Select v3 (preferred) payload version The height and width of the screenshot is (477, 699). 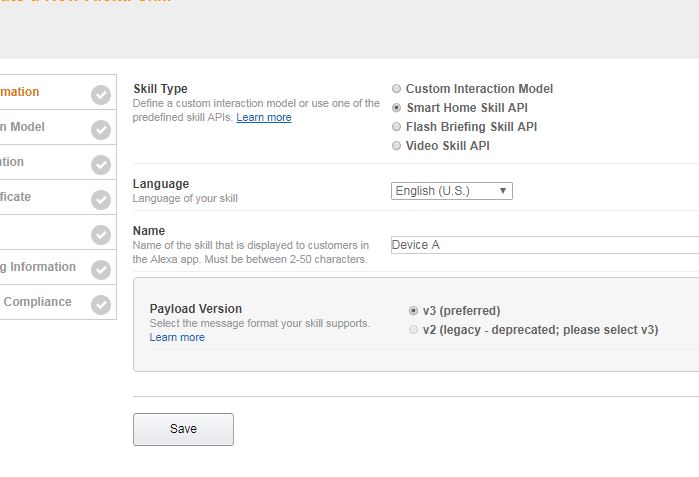tap(413, 310)
